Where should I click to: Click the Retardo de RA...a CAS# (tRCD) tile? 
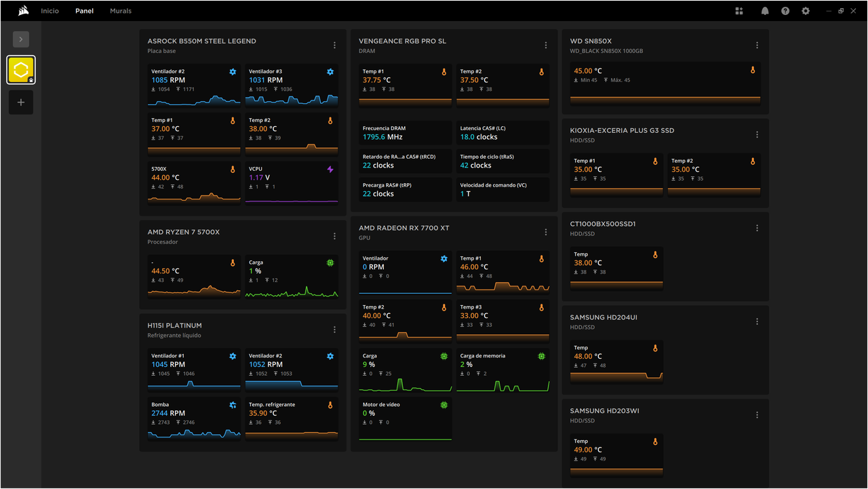(405, 161)
